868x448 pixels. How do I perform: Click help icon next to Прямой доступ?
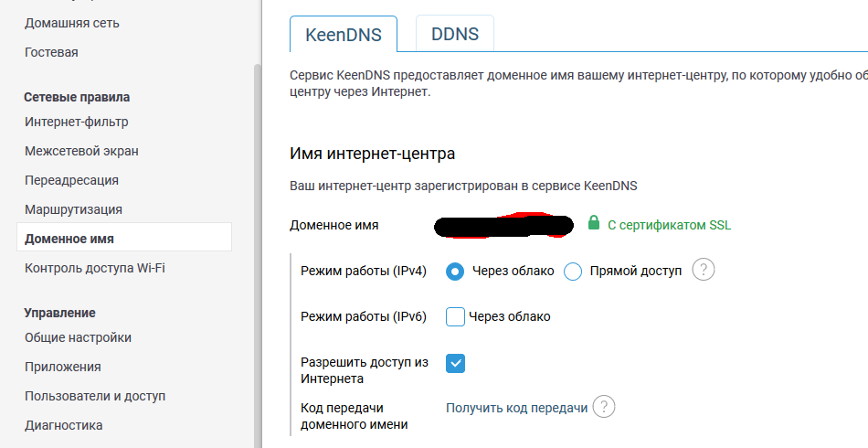[703, 271]
